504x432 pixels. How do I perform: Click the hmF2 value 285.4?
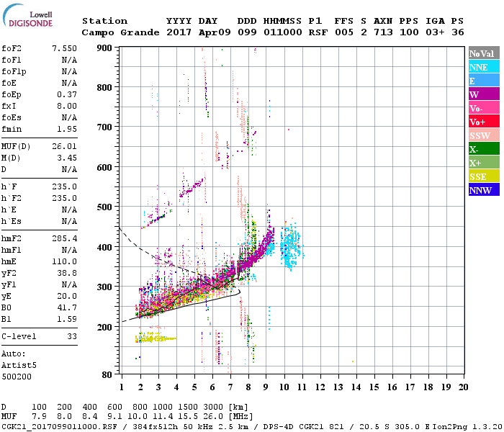64,238
